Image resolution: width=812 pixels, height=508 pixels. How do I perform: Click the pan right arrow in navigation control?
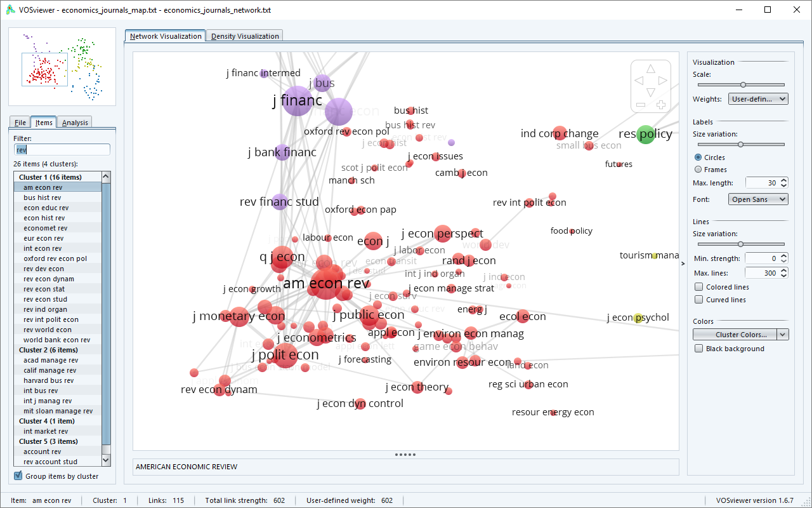(662, 81)
